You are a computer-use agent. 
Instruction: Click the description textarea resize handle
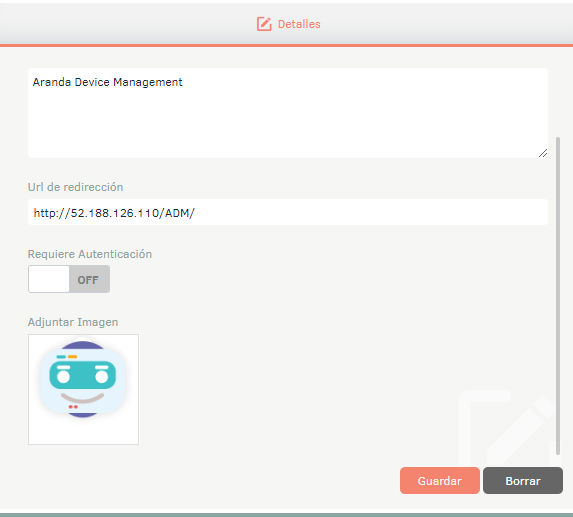[543, 153]
